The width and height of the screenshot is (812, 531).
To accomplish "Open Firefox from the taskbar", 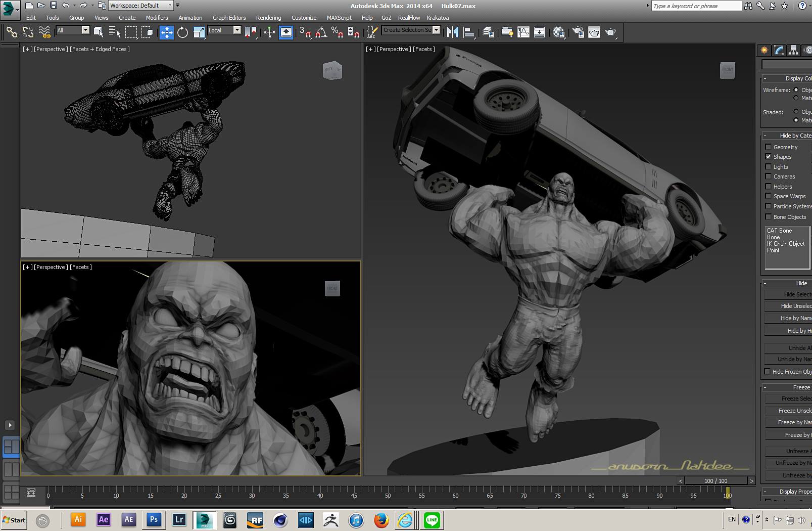I will tap(381, 520).
